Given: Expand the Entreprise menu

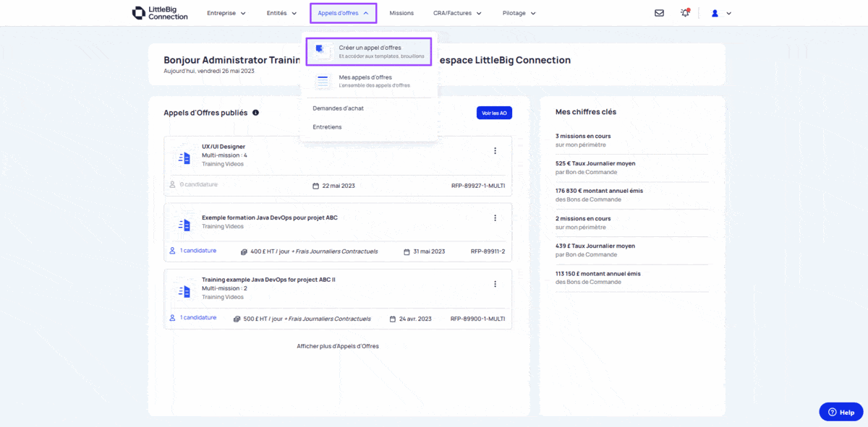Looking at the screenshot, I should (226, 13).
